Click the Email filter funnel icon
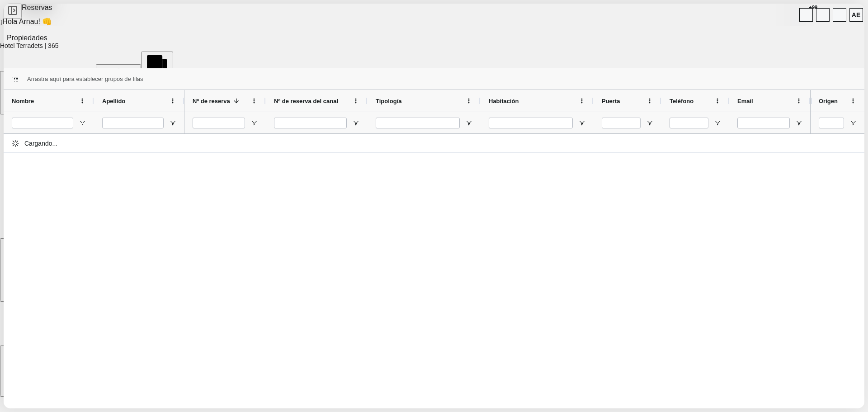Viewport: 868px width, 412px height. [799, 123]
